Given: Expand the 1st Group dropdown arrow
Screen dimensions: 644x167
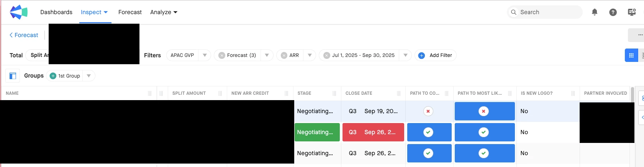Looking at the screenshot, I should [x=88, y=76].
